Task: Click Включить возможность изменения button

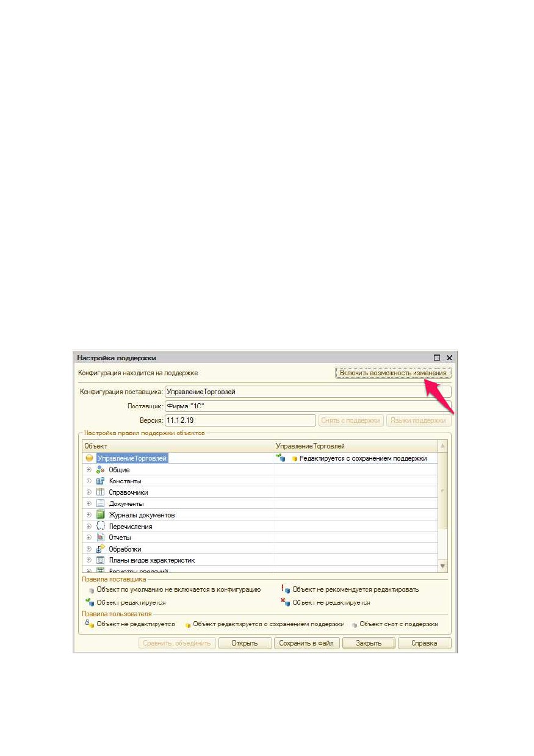Action: 393,373
